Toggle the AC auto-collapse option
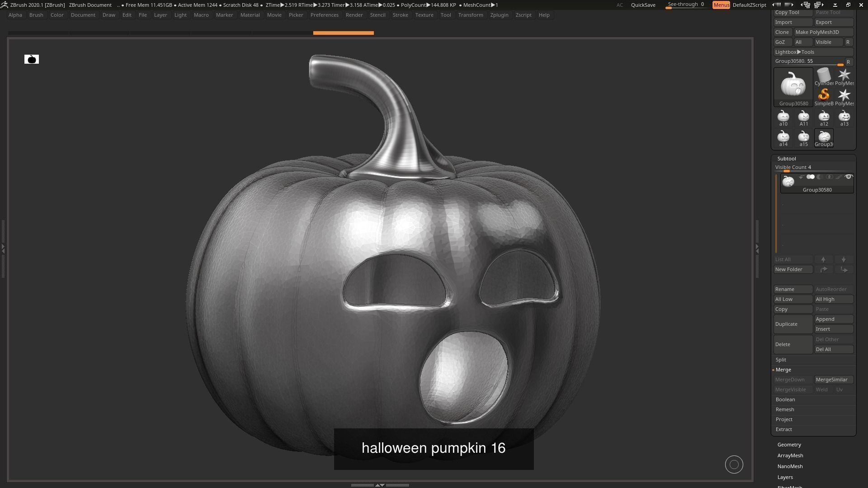 620,5
